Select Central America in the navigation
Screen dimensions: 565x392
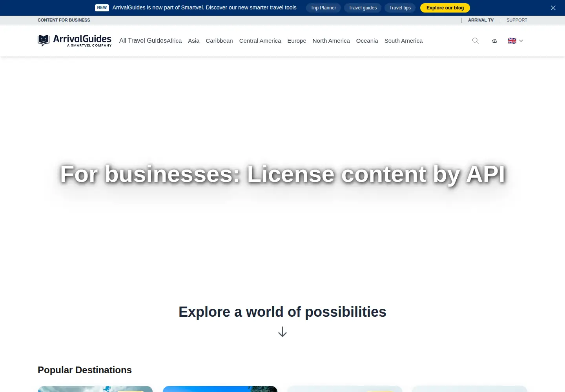[260, 41]
